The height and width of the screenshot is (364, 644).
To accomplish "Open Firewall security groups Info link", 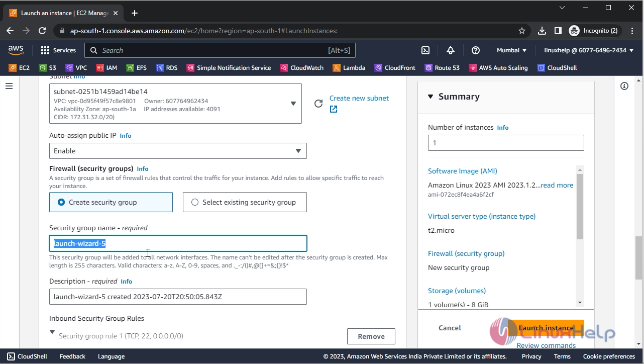I will pos(143,169).
